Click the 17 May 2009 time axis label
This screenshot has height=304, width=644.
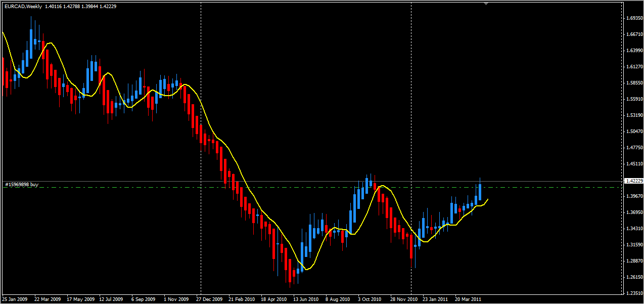[80, 299]
